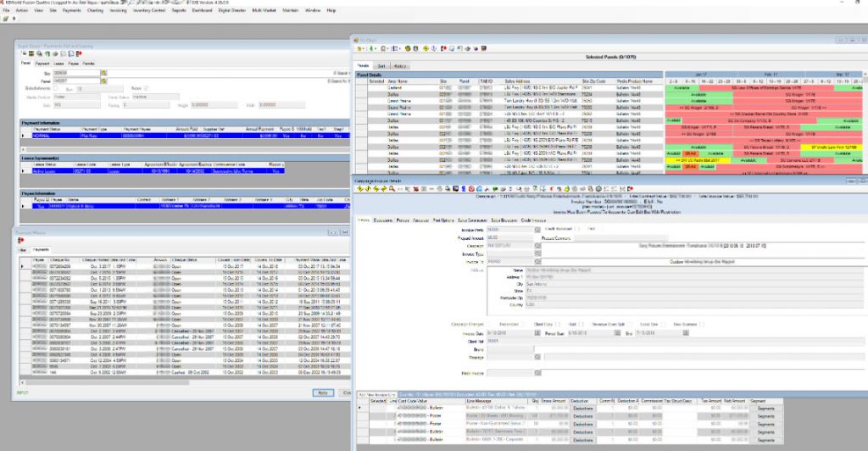Switch to the History tab
Viewport: 868px width, 451px height.
coord(401,65)
